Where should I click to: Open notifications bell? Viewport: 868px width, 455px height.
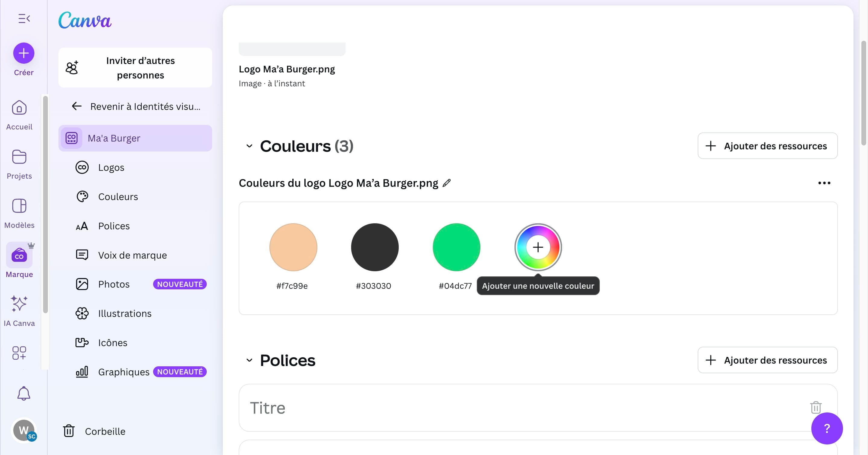click(23, 393)
